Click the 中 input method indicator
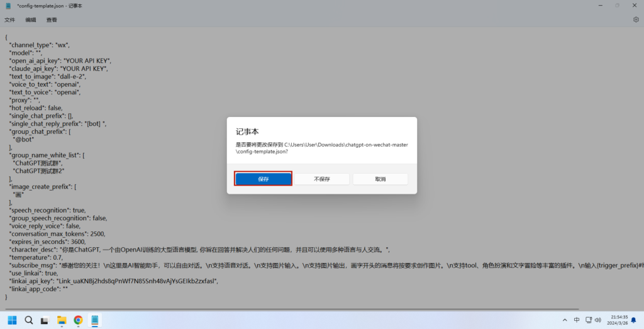This screenshot has width=644, height=329. tap(577, 320)
